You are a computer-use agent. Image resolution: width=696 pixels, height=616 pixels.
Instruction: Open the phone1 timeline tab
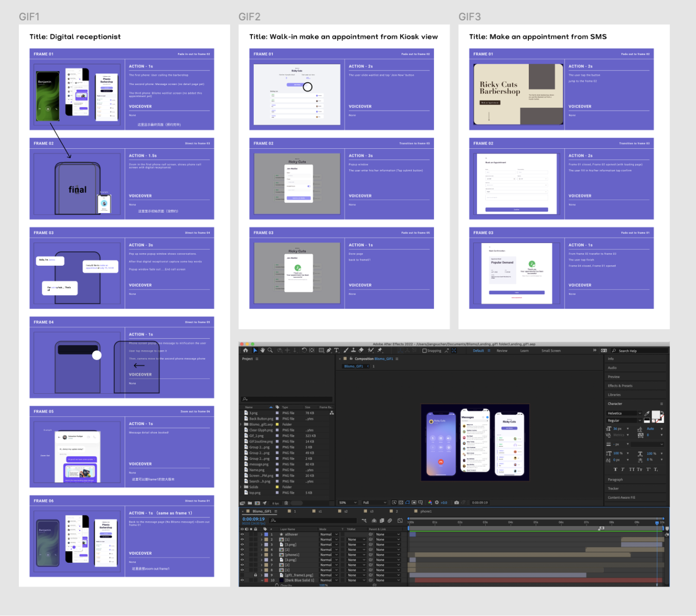(425, 511)
